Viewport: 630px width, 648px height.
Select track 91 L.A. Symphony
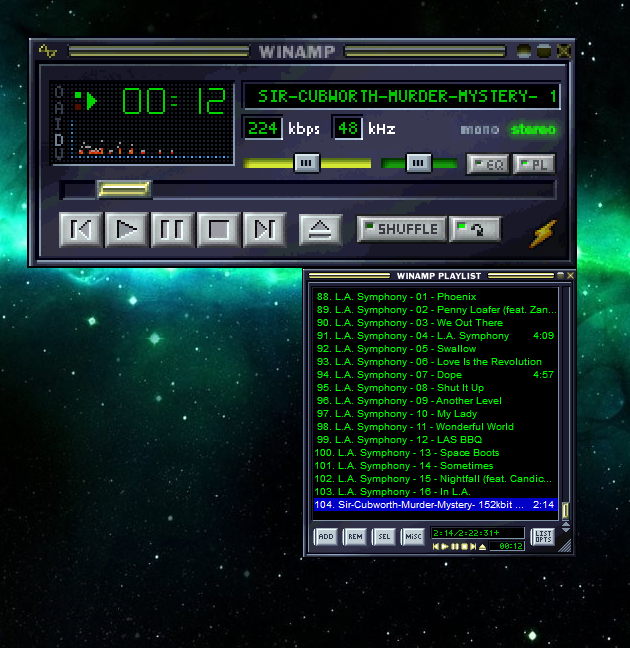tap(436, 336)
